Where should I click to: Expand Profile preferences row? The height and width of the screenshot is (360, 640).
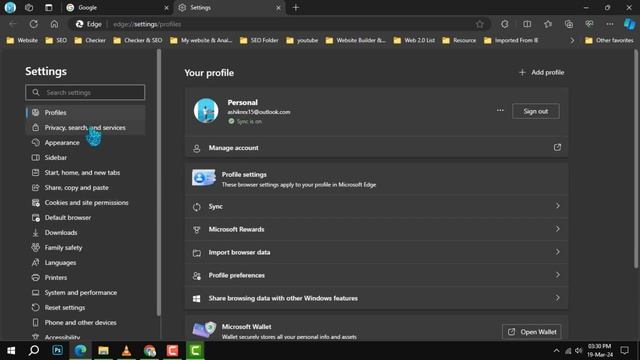376,275
